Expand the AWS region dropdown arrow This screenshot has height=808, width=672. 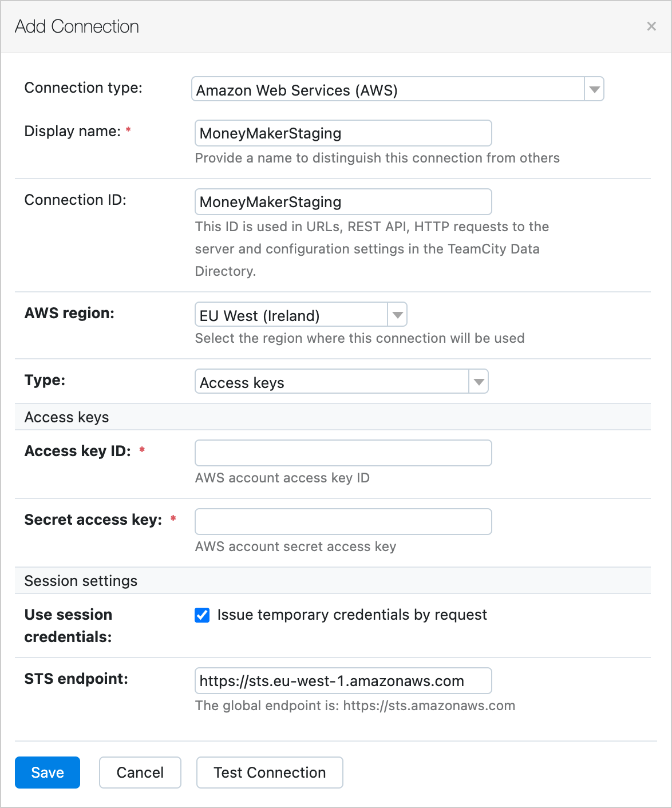pos(397,315)
